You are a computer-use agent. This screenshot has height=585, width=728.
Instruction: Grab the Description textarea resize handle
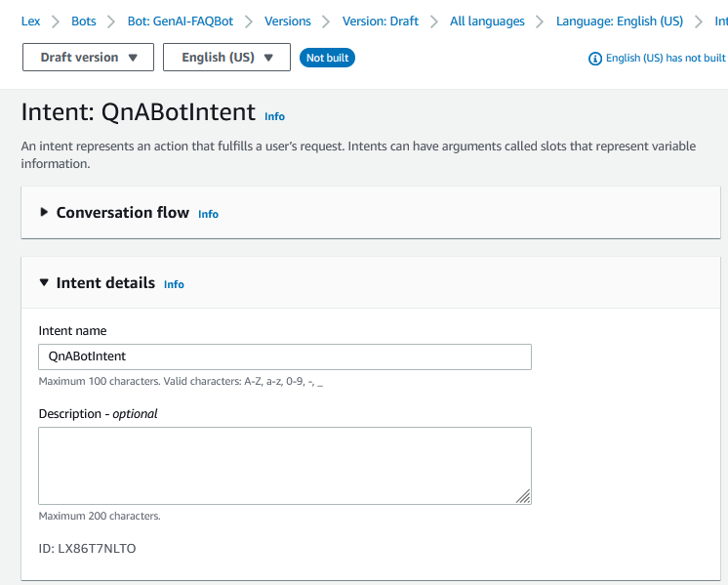524,497
